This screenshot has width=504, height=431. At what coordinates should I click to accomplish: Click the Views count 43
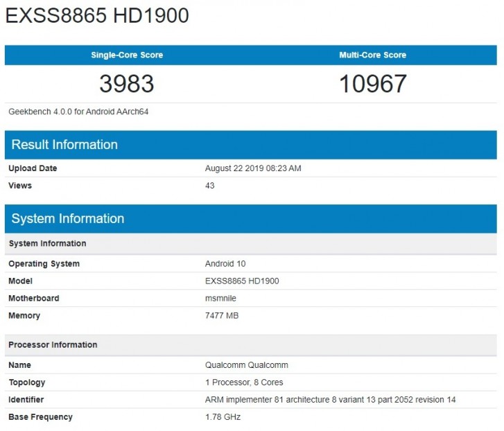(x=210, y=186)
